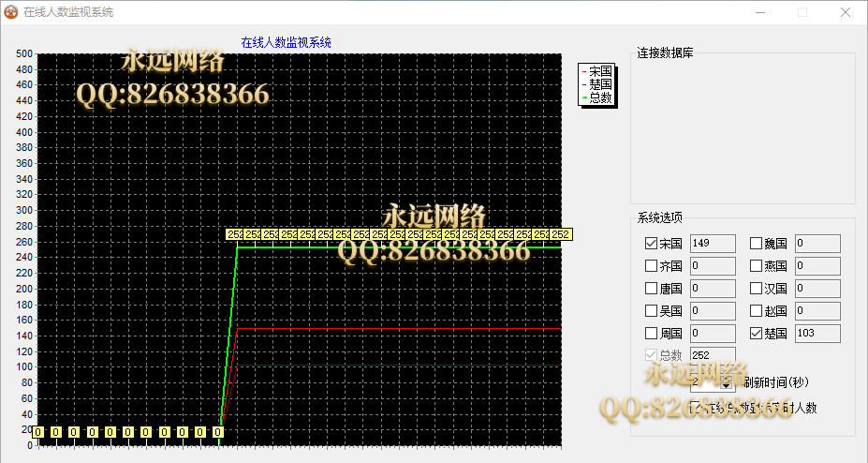Tick the 魏国 checkbox

click(757, 244)
